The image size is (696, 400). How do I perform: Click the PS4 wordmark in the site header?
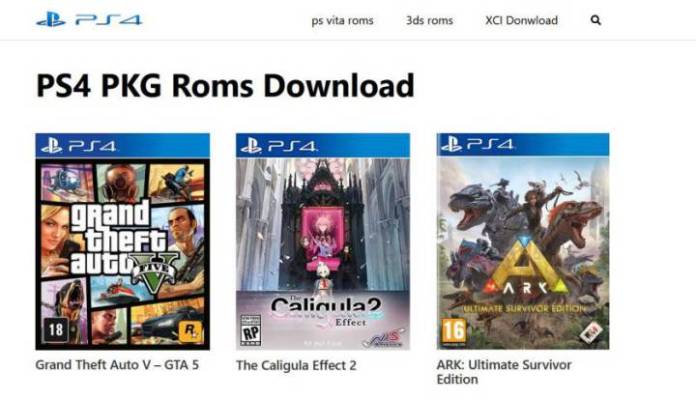coord(108,20)
